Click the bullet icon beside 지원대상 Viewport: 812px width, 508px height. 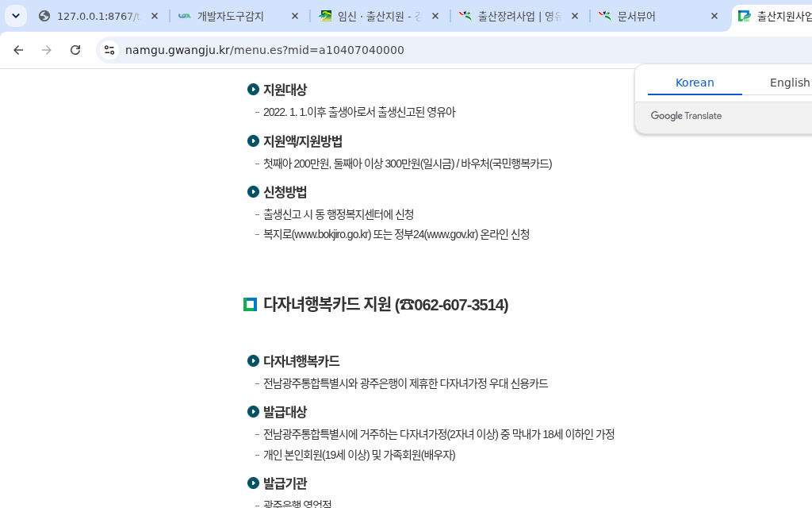253,89
